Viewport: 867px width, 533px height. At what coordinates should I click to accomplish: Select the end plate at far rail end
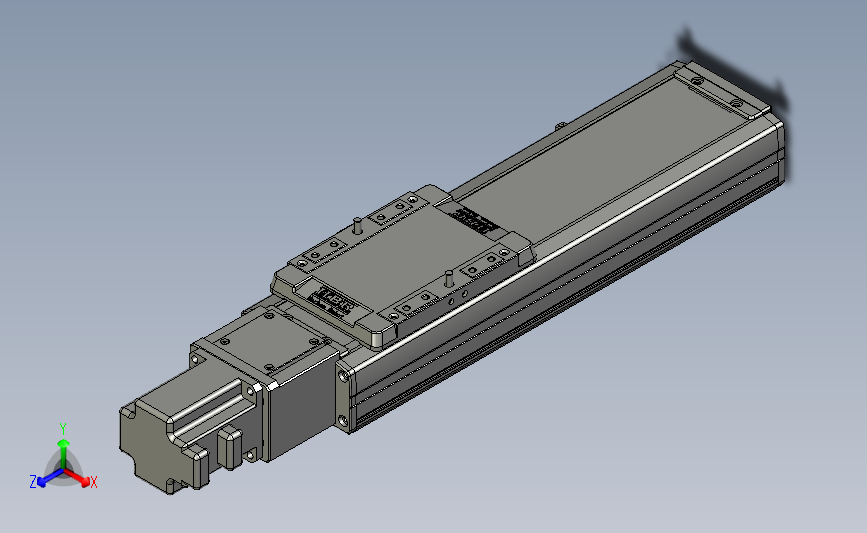click(x=724, y=88)
